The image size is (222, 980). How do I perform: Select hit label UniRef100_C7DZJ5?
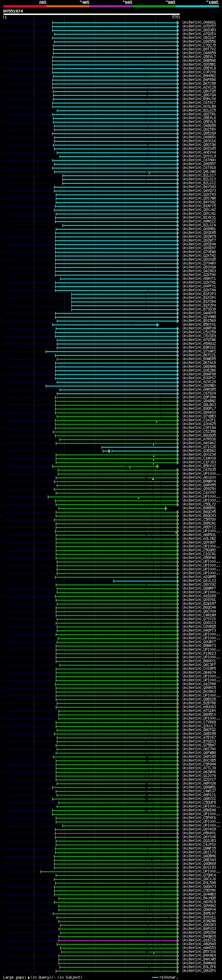(199, 45)
